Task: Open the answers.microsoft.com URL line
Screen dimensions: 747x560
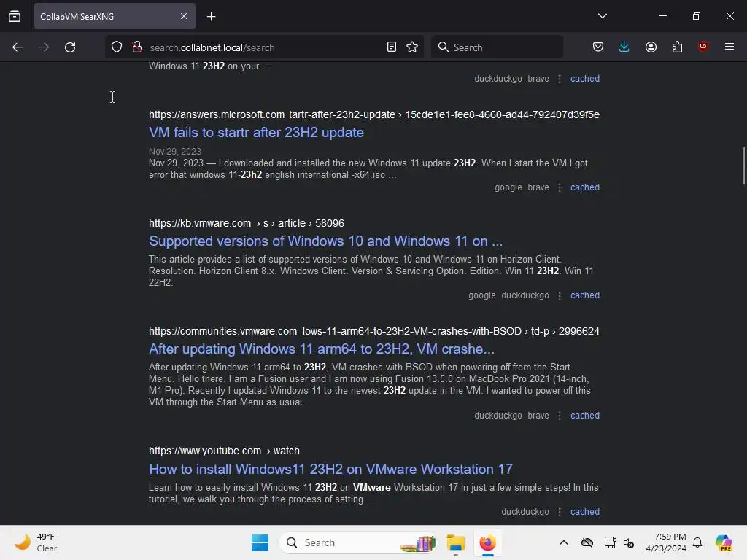Action: (x=374, y=114)
